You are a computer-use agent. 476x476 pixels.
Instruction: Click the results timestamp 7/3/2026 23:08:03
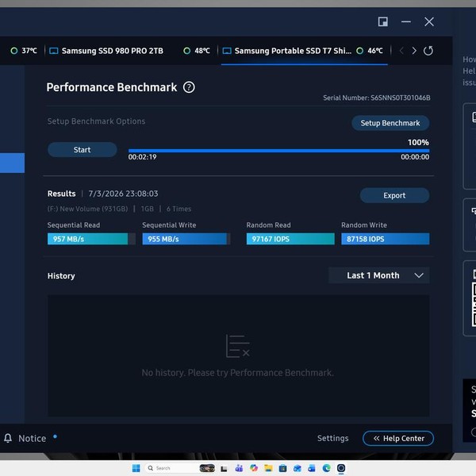tap(123, 194)
